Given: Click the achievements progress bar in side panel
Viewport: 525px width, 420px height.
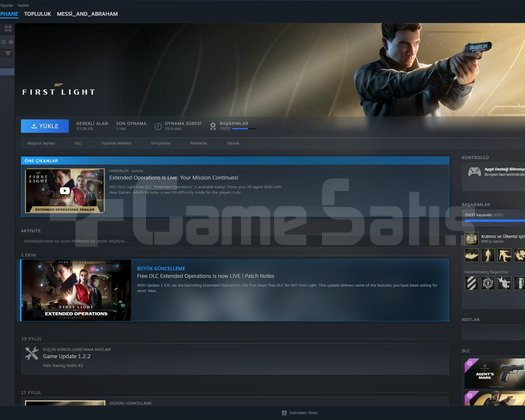Looking at the screenshot, I should [495, 221].
